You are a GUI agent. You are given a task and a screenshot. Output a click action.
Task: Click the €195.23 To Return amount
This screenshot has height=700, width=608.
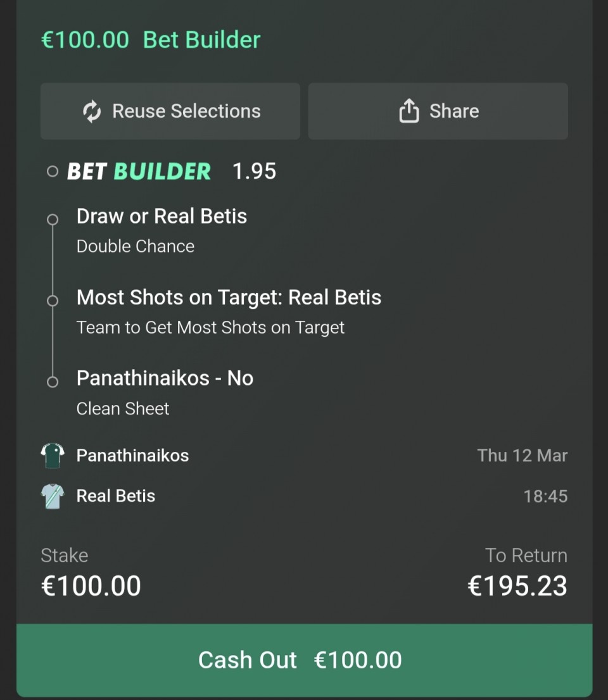coord(517,586)
